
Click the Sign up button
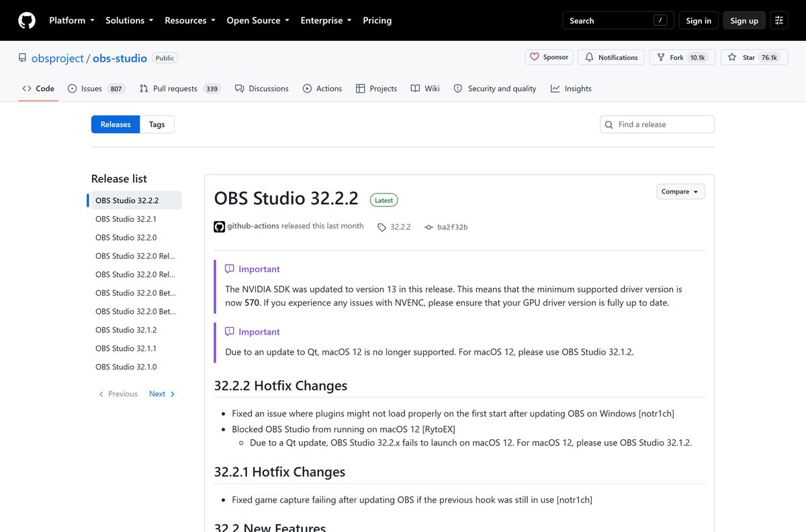point(744,20)
